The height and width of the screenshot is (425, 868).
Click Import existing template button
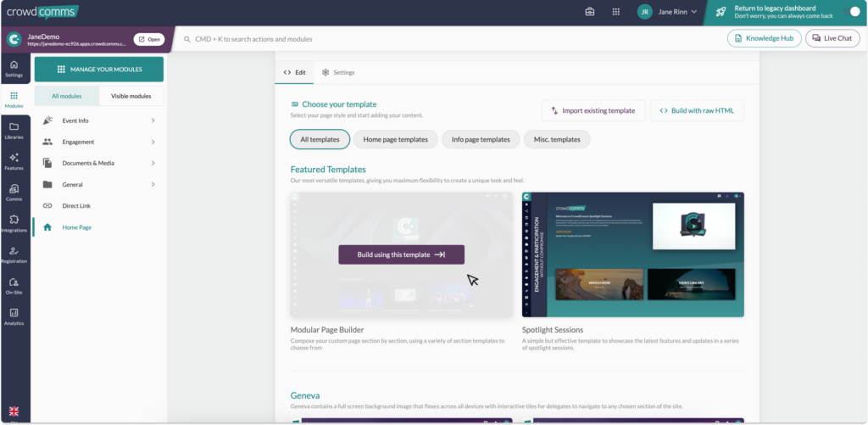(593, 110)
